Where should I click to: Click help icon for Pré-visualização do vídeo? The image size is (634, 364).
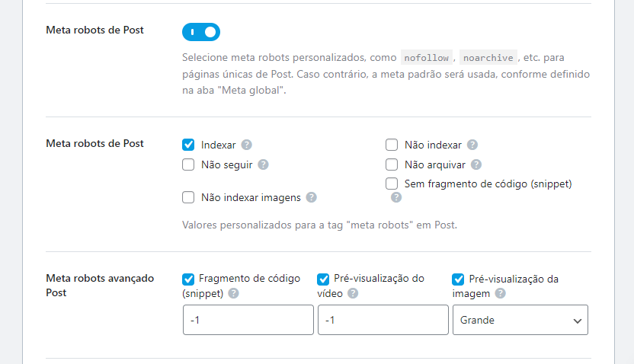[353, 293]
